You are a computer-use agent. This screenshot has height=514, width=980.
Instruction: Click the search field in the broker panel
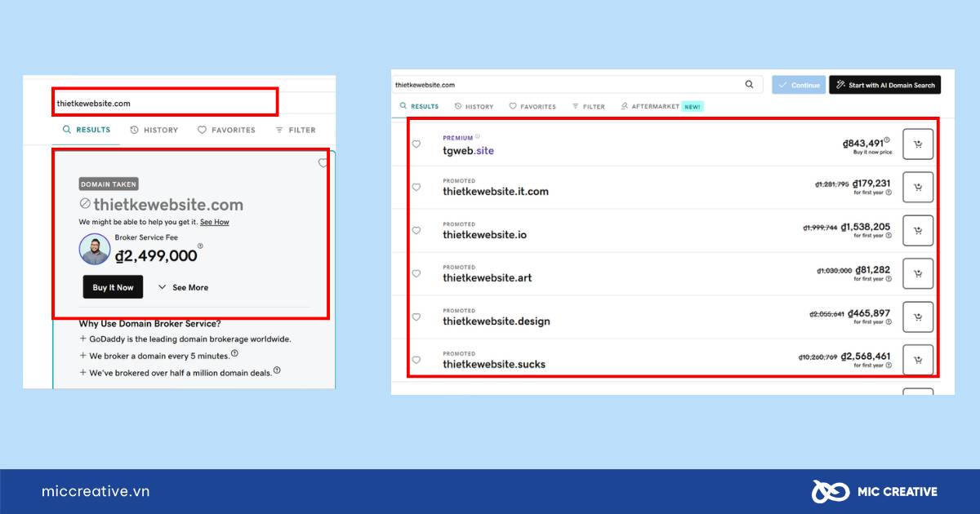tap(165, 103)
